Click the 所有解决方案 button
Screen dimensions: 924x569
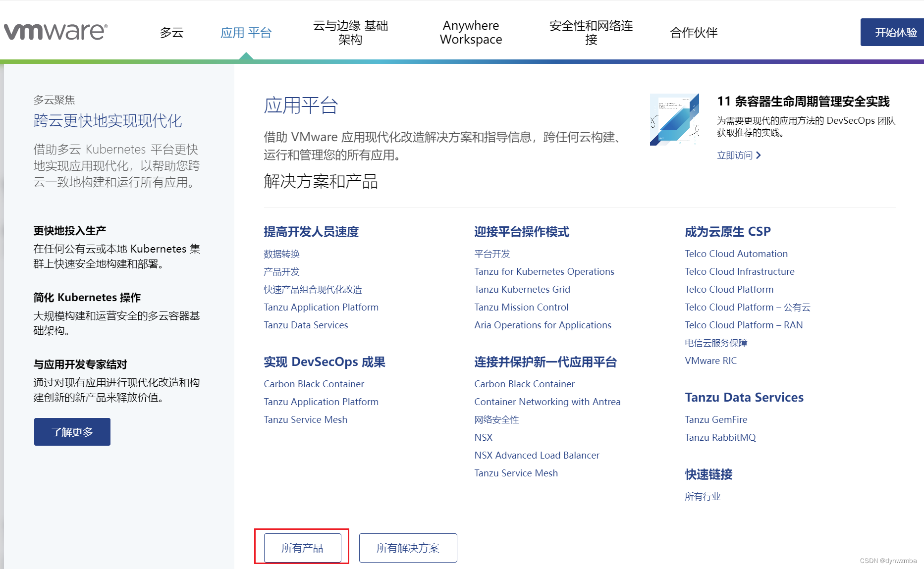tap(408, 548)
